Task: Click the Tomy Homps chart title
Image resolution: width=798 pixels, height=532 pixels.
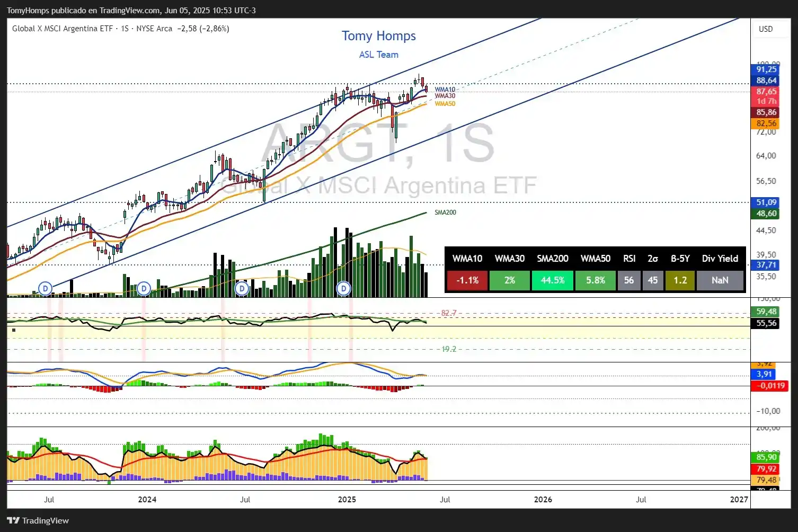Action: tap(378, 36)
